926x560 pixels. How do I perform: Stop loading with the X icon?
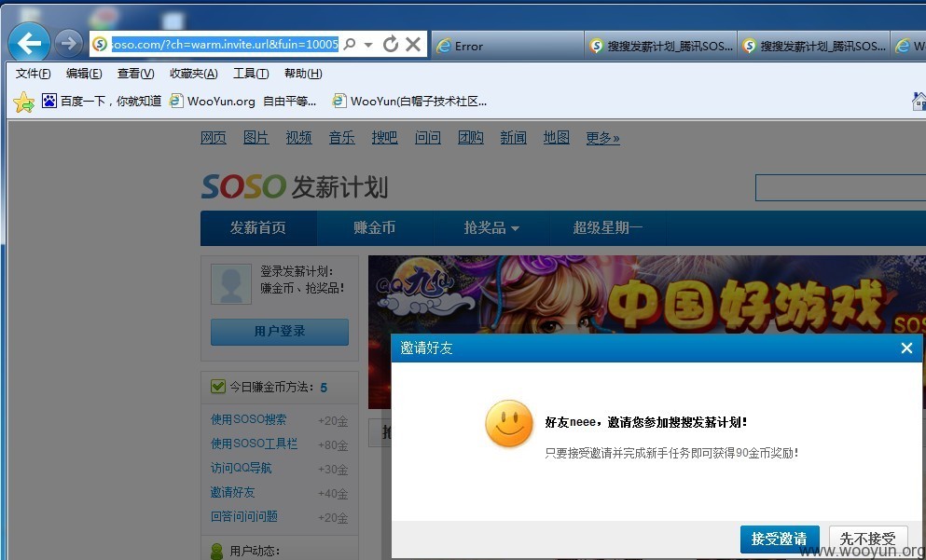413,44
